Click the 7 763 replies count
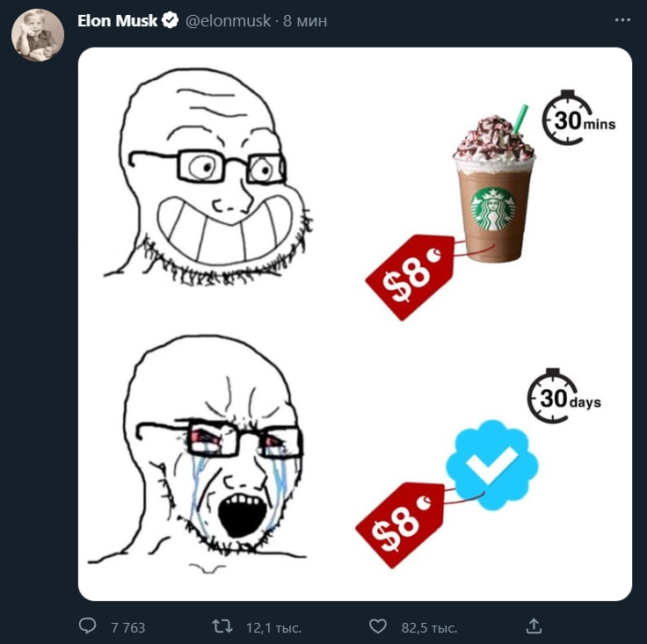 coord(128,627)
